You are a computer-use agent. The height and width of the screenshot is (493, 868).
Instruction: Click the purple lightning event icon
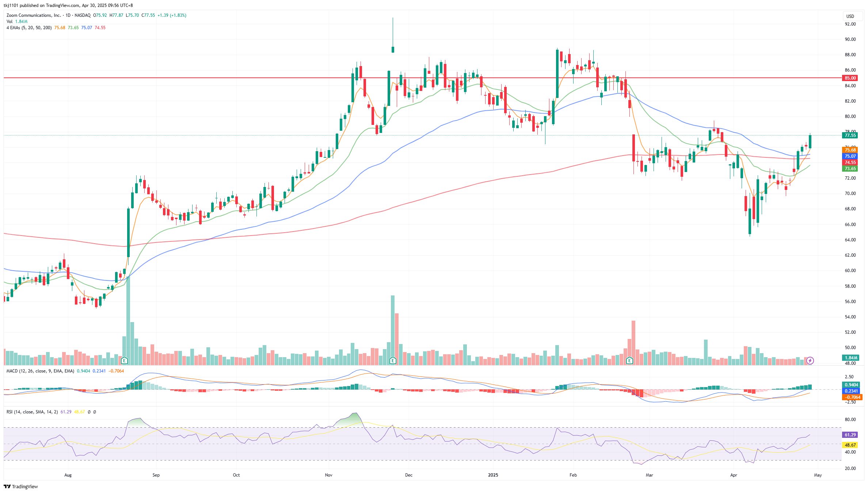coord(810,360)
